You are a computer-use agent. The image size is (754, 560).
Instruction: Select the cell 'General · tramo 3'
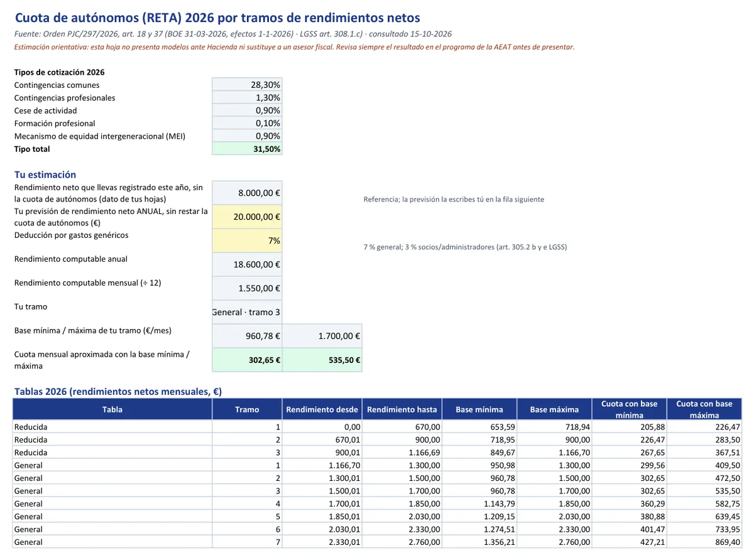point(247,312)
